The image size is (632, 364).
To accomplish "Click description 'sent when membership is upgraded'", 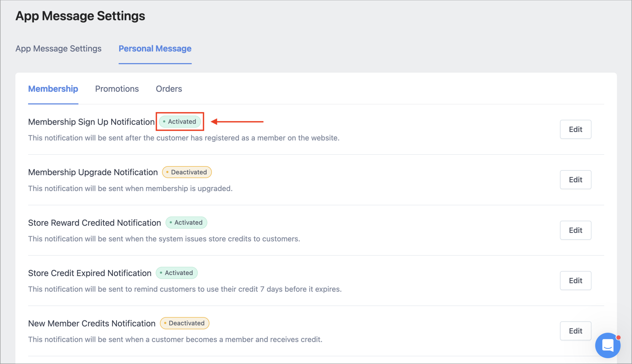I will point(131,189).
